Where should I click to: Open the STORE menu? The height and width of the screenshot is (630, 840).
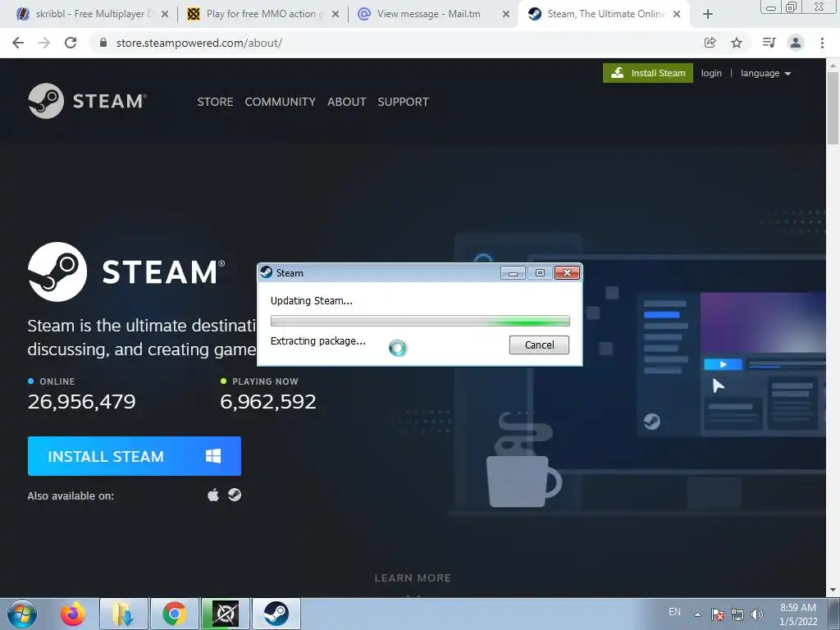pos(215,102)
